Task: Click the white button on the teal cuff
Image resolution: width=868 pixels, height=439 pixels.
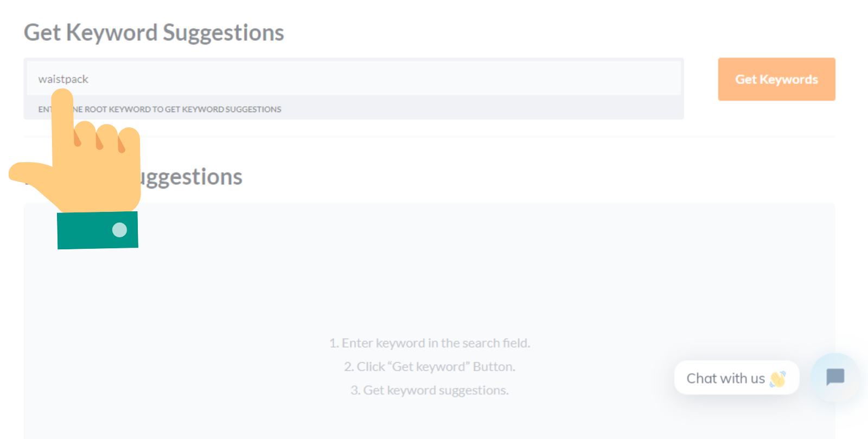Action: [x=119, y=230]
